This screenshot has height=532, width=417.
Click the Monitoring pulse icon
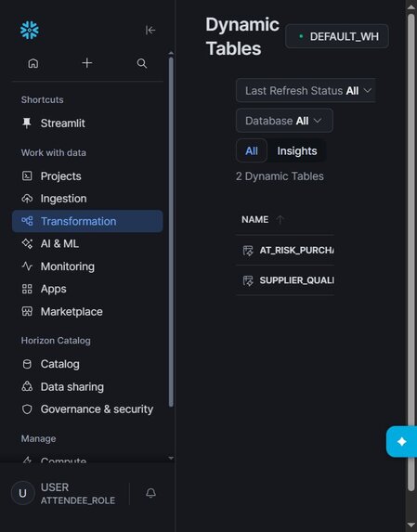click(x=27, y=266)
